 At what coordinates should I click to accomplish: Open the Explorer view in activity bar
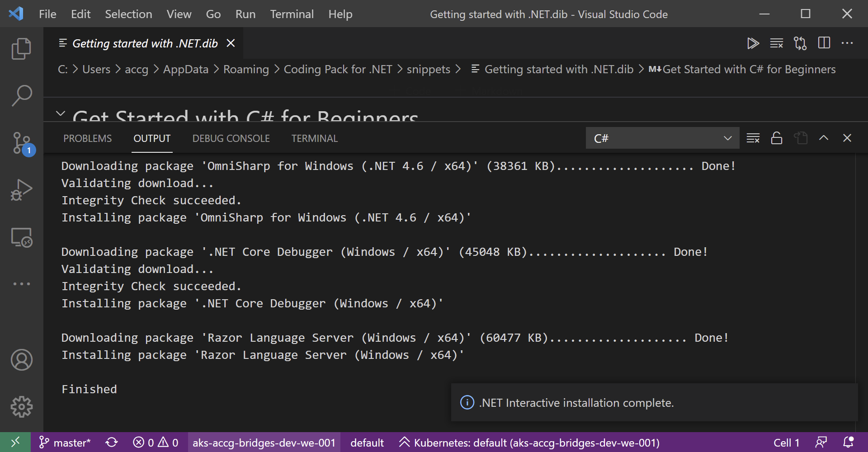click(21, 48)
